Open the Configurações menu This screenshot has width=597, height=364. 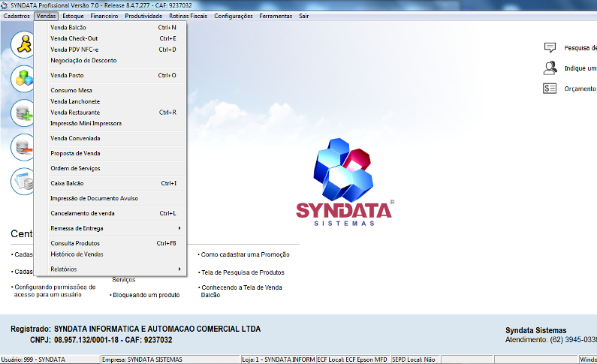[233, 16]
